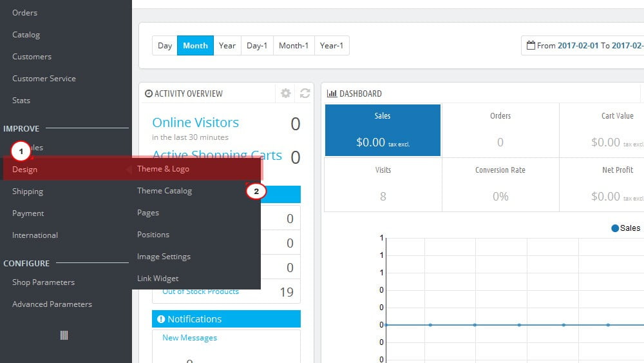Viewport: 644px width, 363px height.
Task: Expand the Shop Parameters menu
Action: point(44,282)
